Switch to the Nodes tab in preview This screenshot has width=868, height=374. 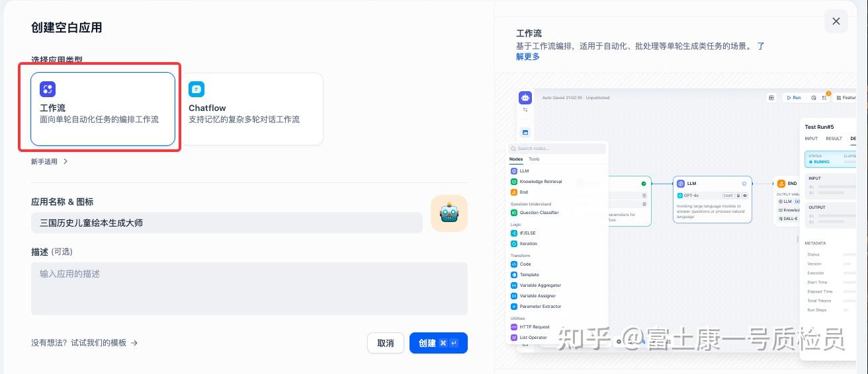pos(516,159)
